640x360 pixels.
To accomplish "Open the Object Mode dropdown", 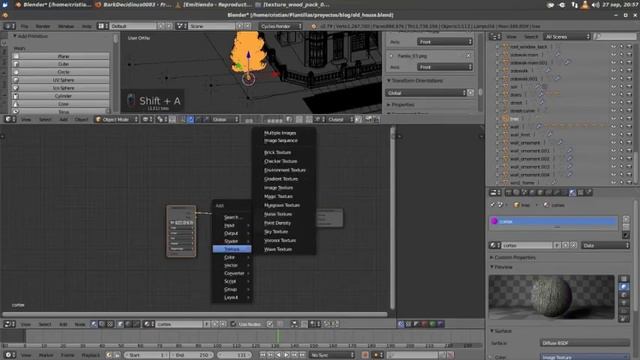I will click(x=116, y=120).
